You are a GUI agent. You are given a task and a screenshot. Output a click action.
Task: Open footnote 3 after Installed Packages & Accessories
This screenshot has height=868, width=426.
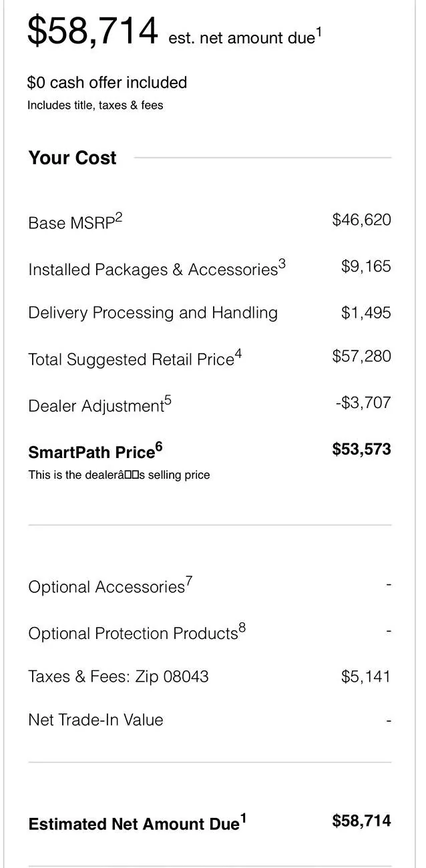pyautogui.click(x=282, y=264)
